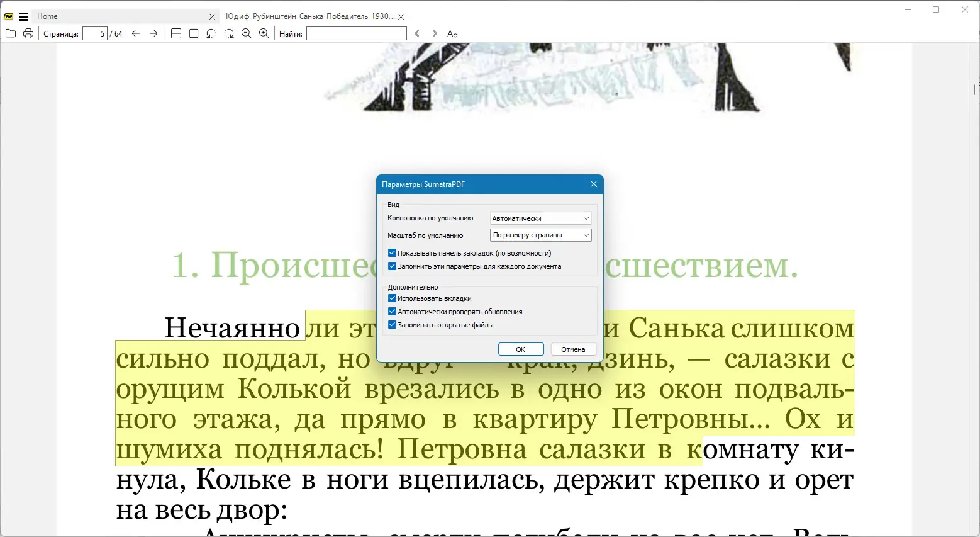Disable 'Автоматически проверять обновления'
This screenshot has height=537, width=980.
(392, 311)
